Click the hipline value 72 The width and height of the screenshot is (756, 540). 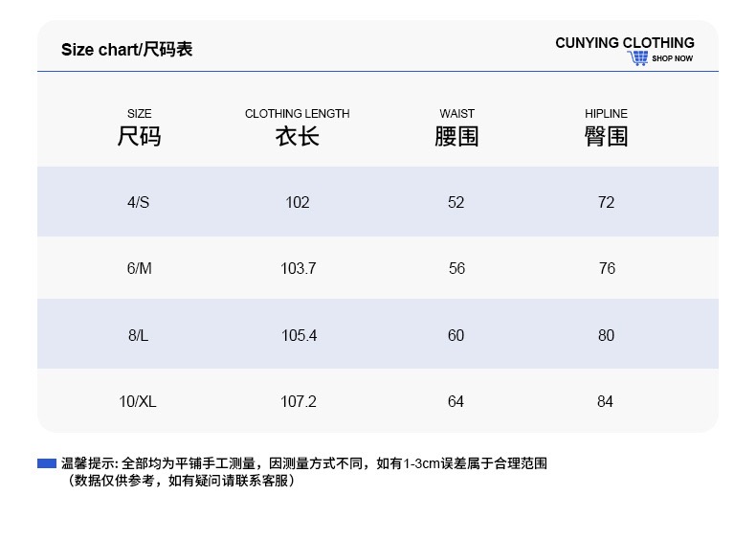[606, 202]
